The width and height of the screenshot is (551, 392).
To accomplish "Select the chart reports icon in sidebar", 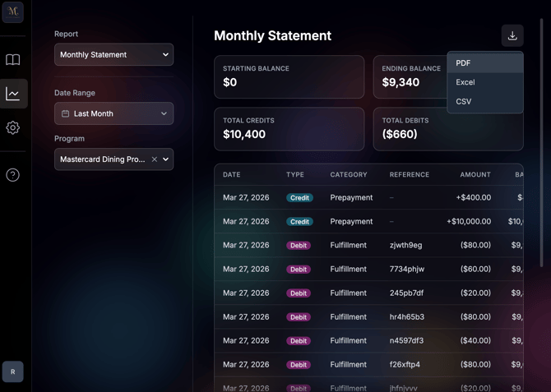I will pyautogui.click(x=13, y=94).
